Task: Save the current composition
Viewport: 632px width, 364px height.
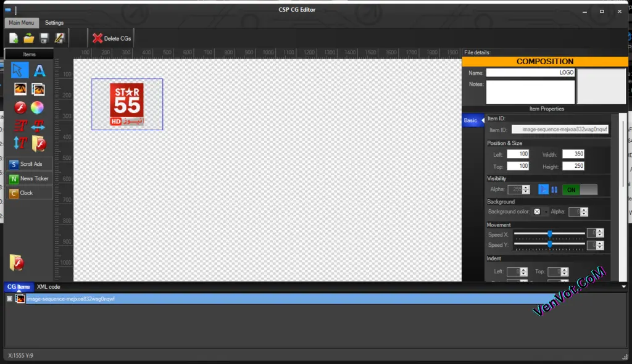Action: (x=43, y=39)
